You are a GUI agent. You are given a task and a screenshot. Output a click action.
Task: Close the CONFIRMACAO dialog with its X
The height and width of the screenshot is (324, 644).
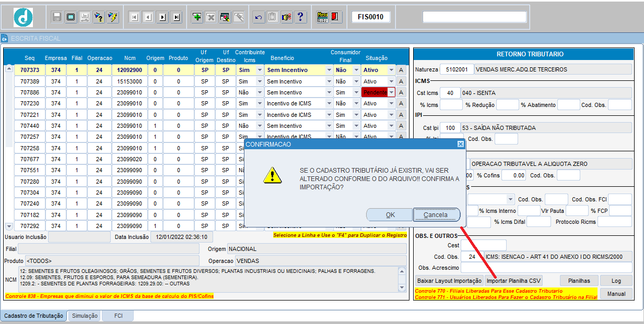[x=460, y=144]
